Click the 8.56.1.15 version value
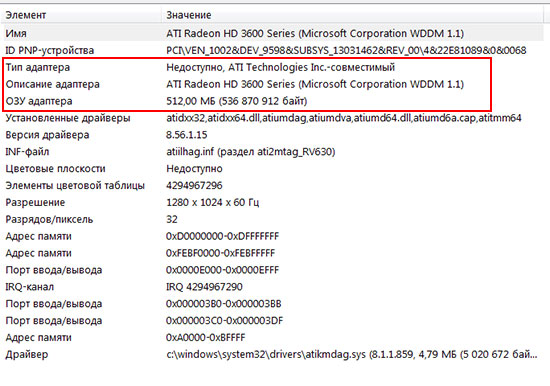The width and height of the screenshot is (550, 386). pyautogui.click(x=187, y=135)
